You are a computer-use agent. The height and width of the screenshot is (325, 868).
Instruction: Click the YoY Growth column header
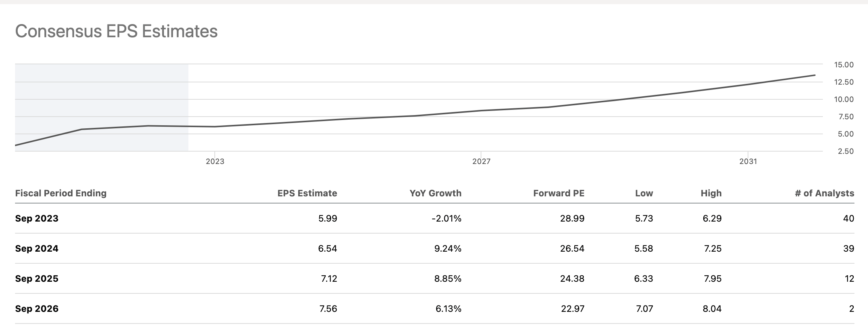click(435, 193)
